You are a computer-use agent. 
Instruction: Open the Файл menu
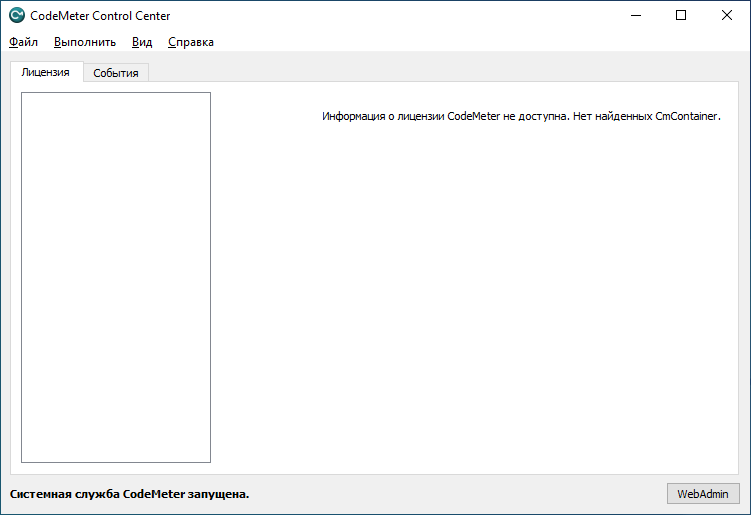23,42
